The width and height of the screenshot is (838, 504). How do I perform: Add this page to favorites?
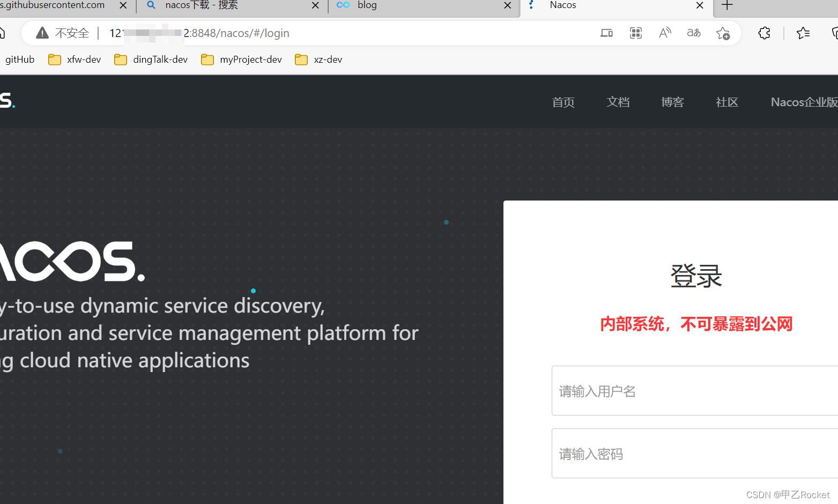(723, 33)
